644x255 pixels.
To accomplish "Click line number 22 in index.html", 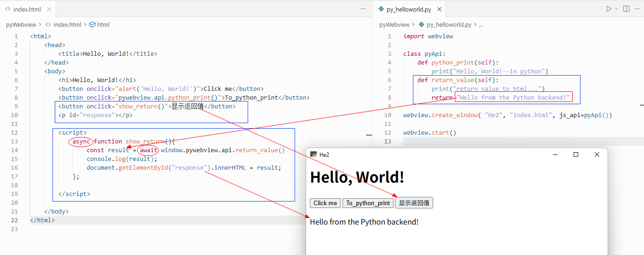I will click(15, 220).
